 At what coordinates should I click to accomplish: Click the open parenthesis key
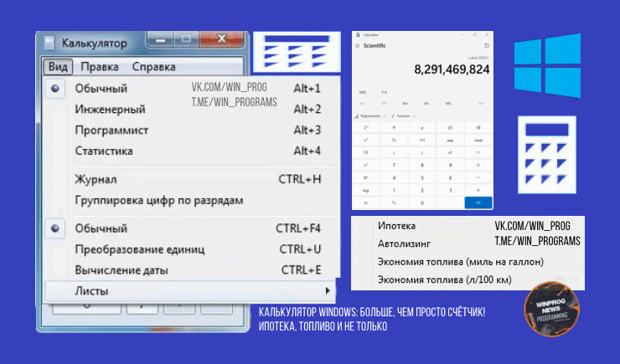(x=394, y=152)
